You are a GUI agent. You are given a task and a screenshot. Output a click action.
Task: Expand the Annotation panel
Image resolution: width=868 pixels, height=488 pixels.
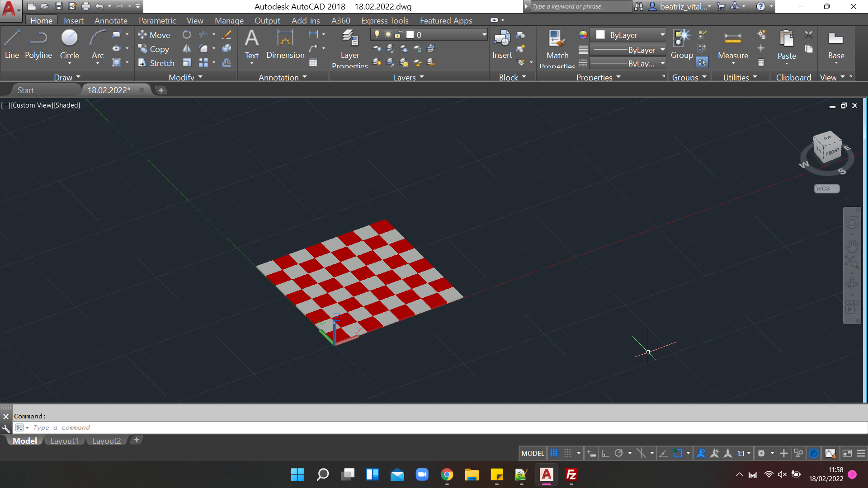283,77
